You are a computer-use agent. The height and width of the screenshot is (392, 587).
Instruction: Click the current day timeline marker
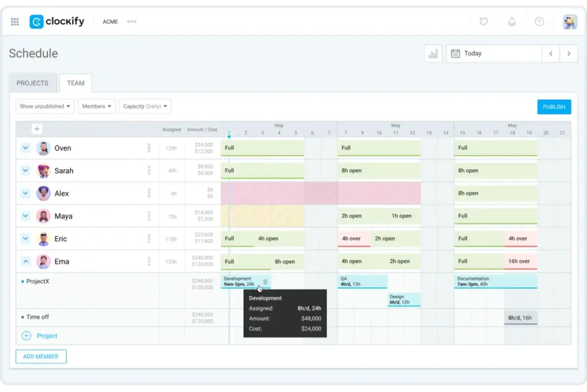229,136
